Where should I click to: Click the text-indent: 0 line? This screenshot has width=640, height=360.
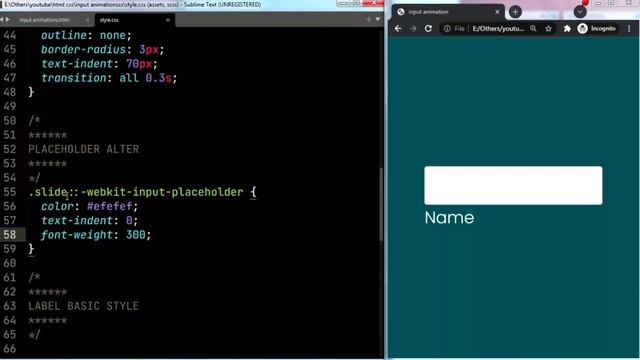pos(89,220)
